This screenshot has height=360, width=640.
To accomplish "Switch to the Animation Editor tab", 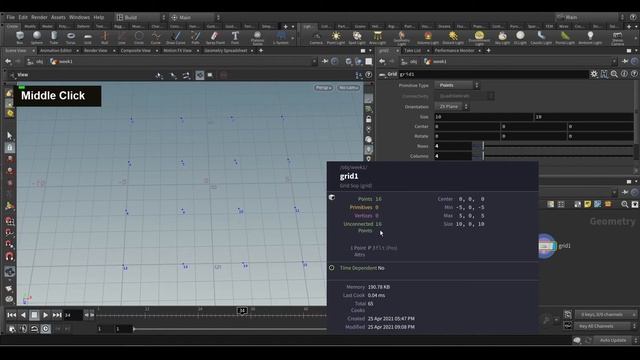I will click(x=56, y=51).
